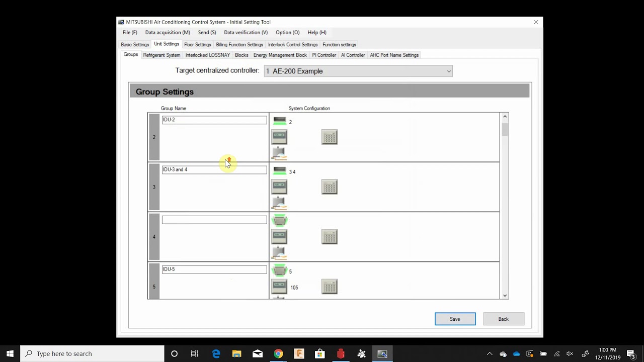Open Google Chrome from the taskbar
This screenshot has height=362, width=644.
pyautogui.click(x=278, y=353)
